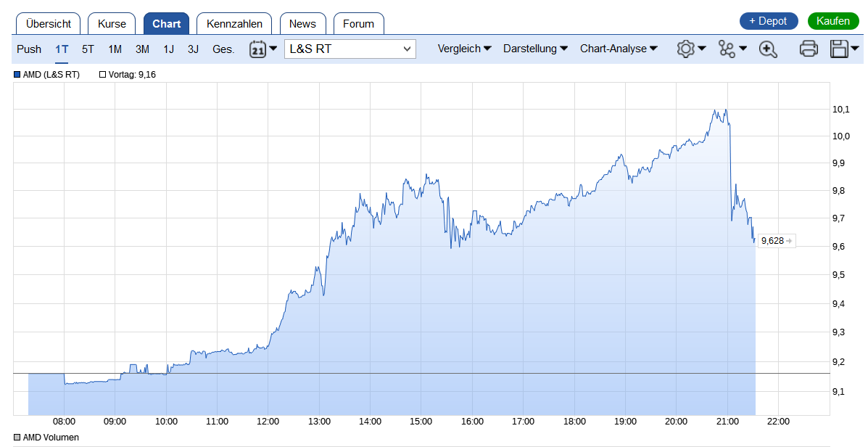Click the 12:00 time axis label
The image size is (868, 447).
point(268,422)
